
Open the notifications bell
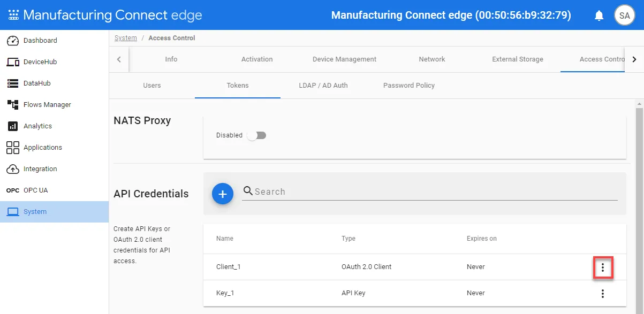tap(599, 16)
